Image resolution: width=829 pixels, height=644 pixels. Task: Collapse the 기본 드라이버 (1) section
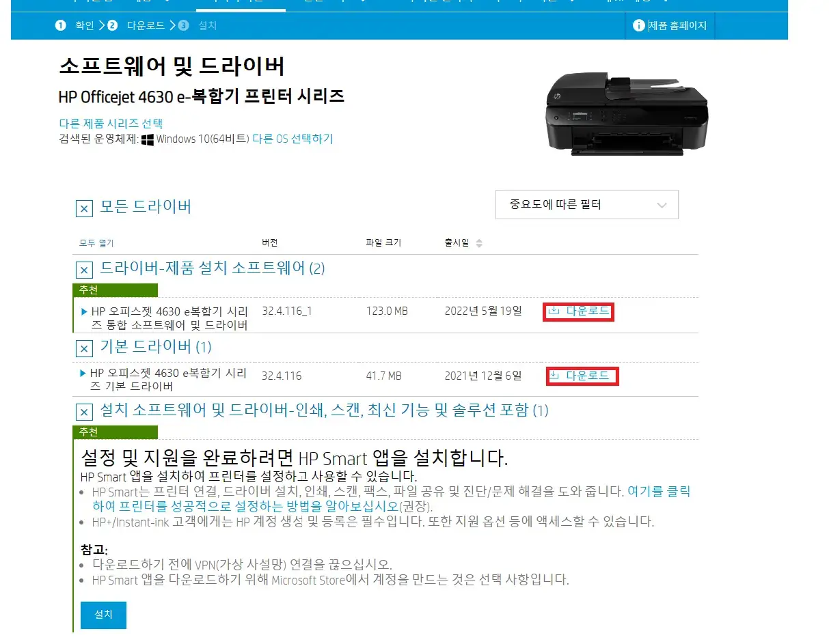click(83, 348)
